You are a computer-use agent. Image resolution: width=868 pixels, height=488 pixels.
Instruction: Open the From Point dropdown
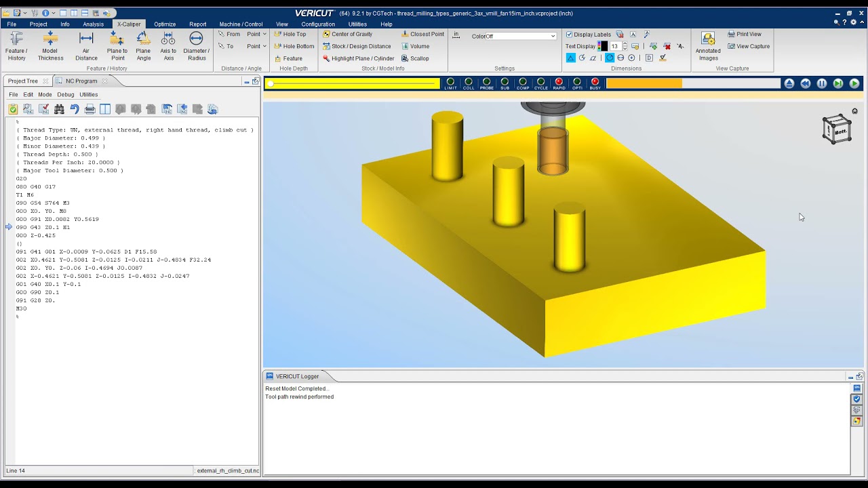coord(256,34)
